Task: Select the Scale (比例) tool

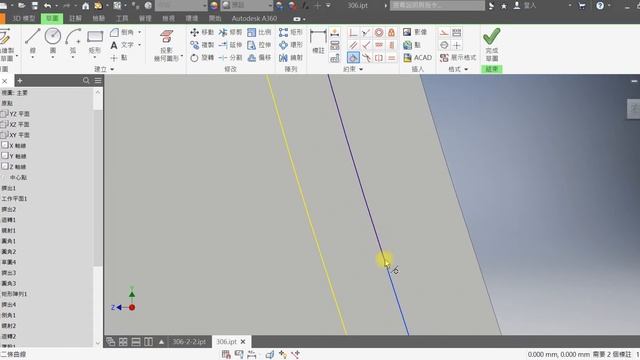Action: [x=259, y=32]
